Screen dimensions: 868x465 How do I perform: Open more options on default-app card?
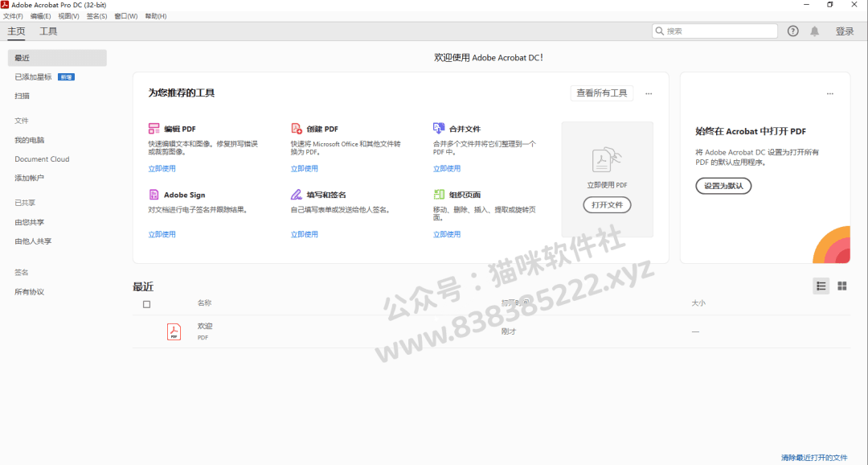point(829,93)
